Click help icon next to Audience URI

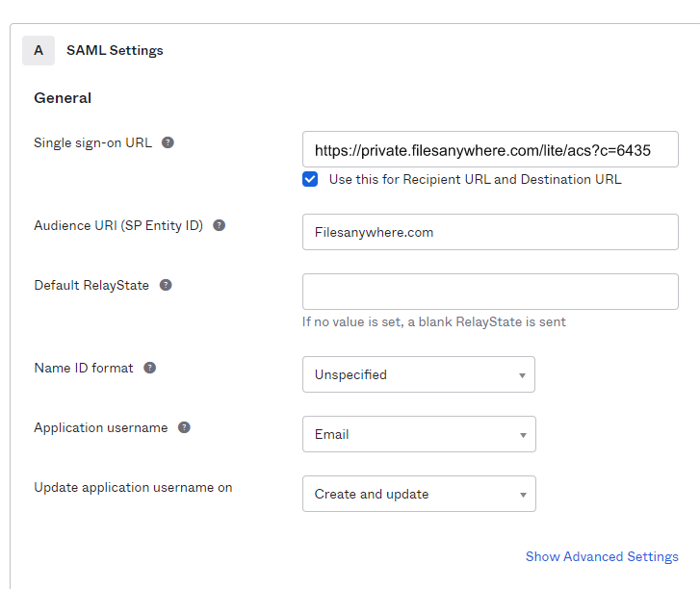pos(219,225)
